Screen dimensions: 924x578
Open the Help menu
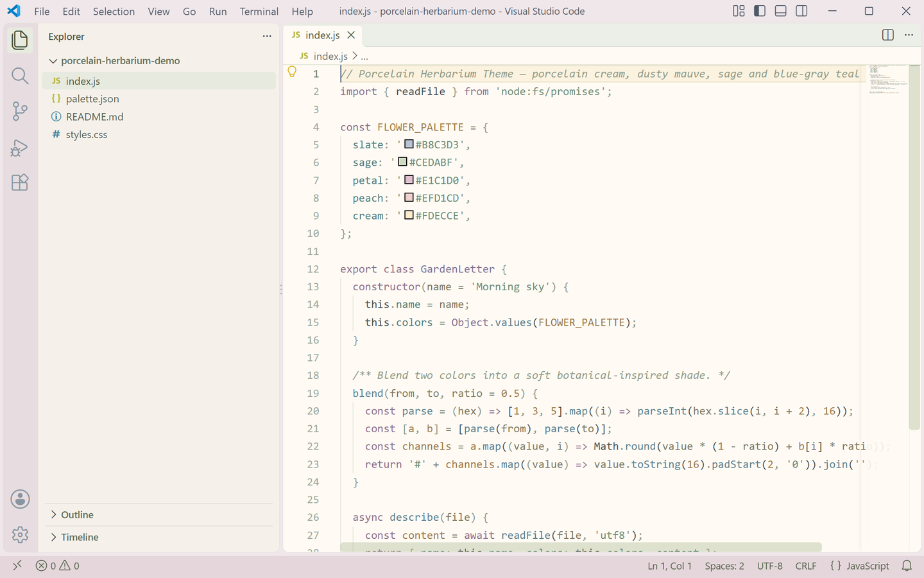[302, 12]
